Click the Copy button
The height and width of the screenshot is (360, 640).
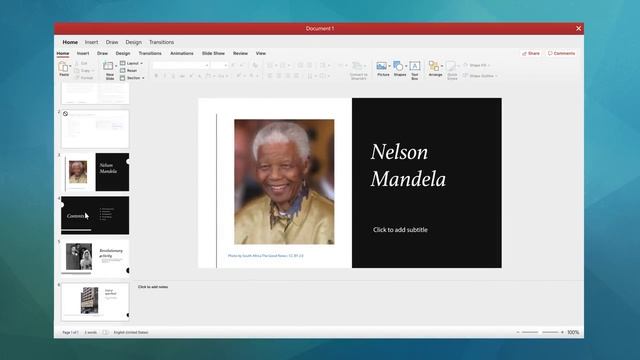(x=83, y=71)
